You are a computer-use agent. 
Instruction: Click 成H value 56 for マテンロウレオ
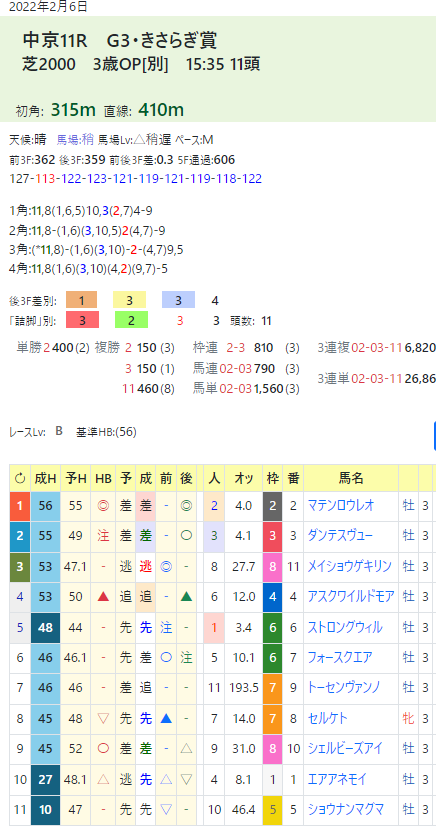pyautogui.click(x=45, y=506)
